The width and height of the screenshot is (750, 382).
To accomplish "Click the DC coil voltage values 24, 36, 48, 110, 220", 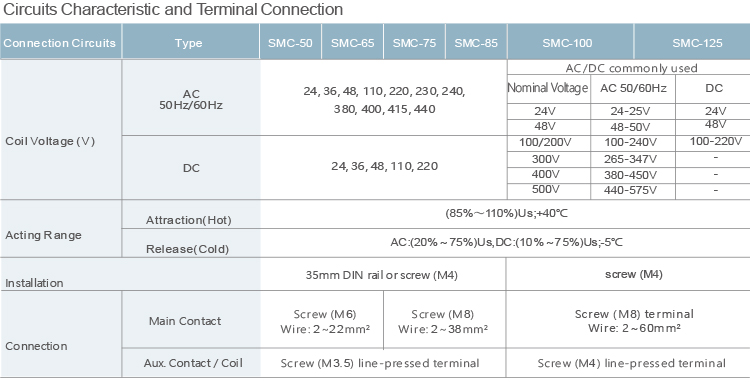I will tap(385, 166).
